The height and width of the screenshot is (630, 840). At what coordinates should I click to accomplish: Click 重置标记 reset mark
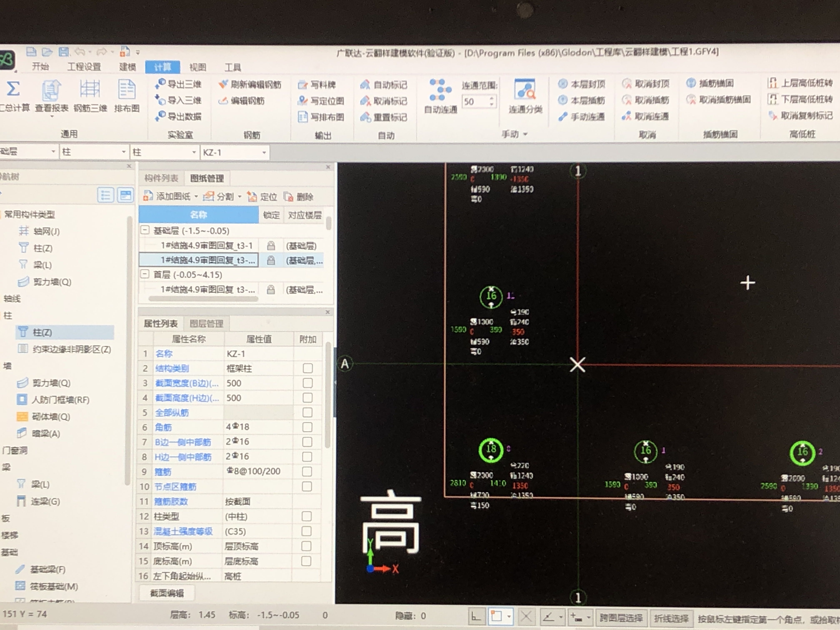tap(384, 117)
